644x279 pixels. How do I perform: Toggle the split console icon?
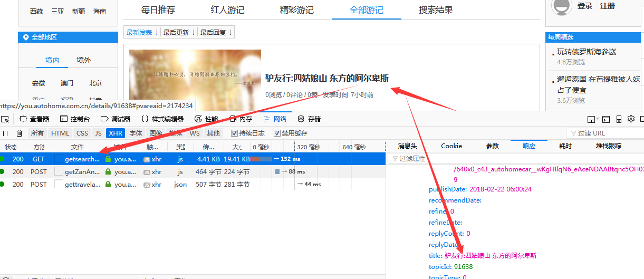click(607, 119)
